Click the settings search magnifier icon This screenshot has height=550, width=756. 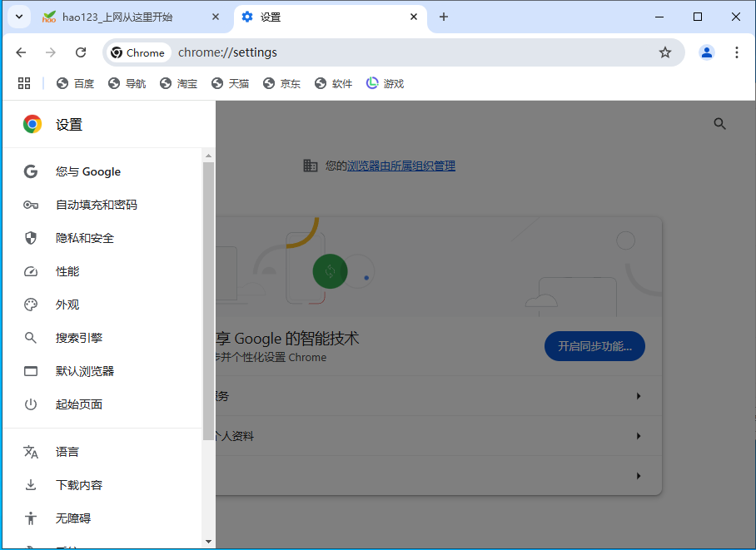pos(719,124)
